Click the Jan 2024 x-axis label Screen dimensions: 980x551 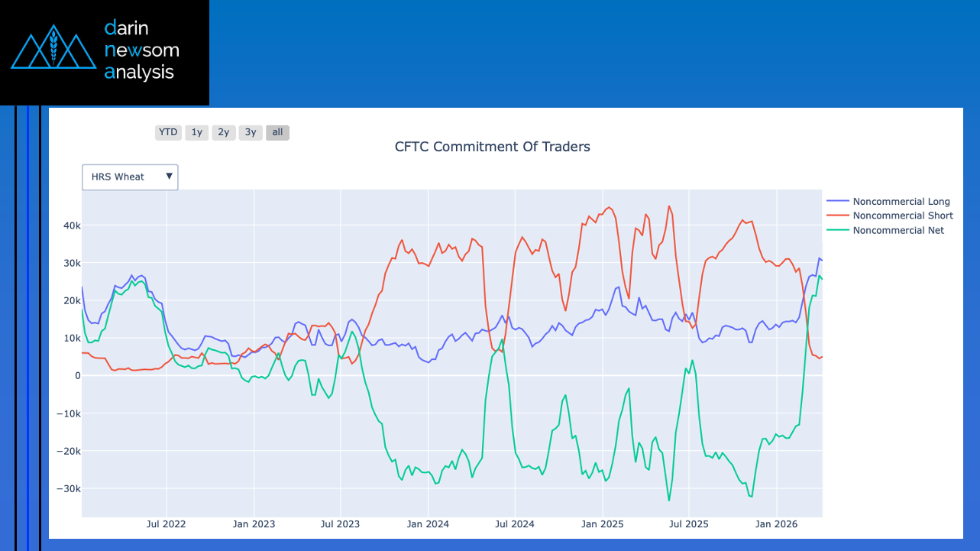coord(428,524)
